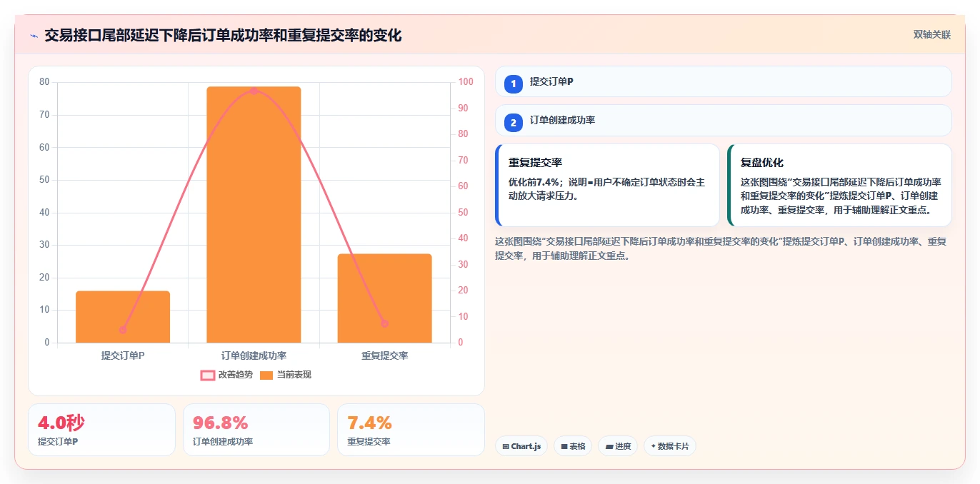This screenshot has width=980, height=484.
Task: Toggle the 当前表现 legend item
Action: pyautogui.click(x=286, y=375)
